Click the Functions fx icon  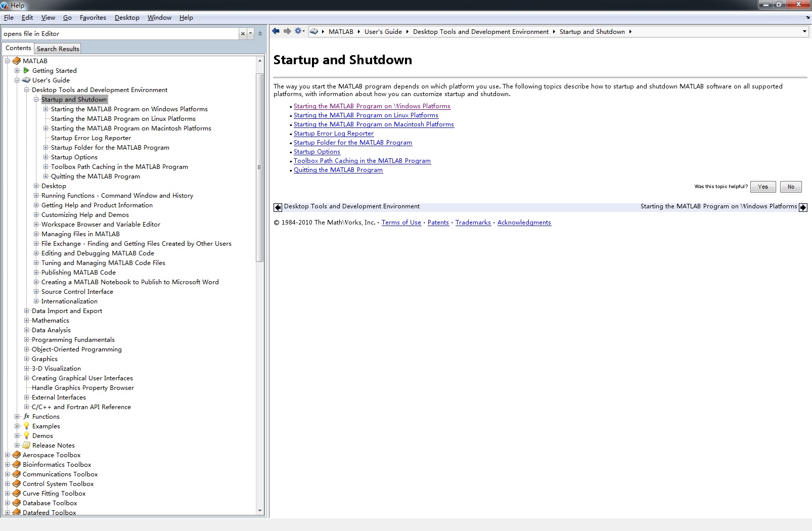coord(26,416)
